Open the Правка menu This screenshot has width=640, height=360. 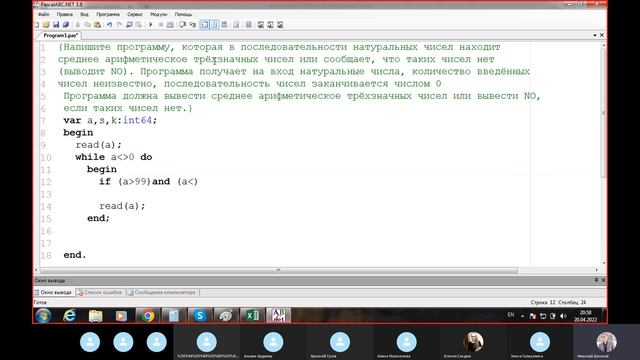point(64,14)
